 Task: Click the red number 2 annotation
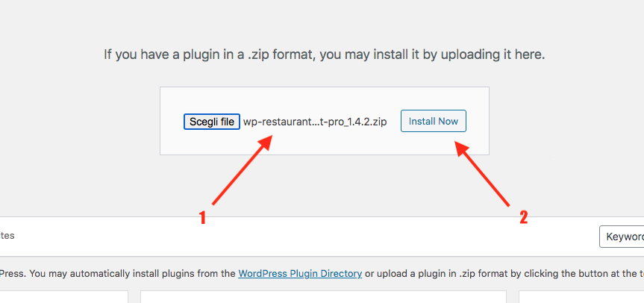tap(523, 217)
